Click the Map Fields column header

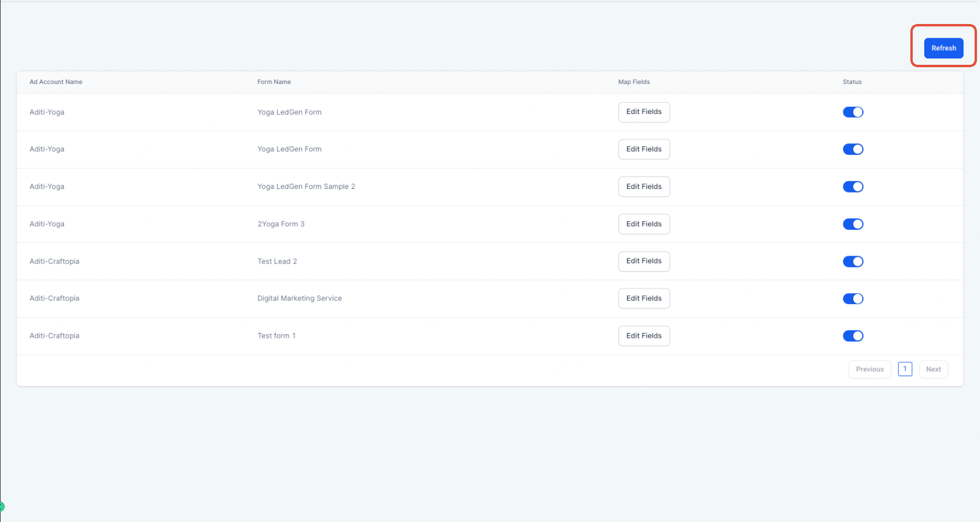pos(634,82)
